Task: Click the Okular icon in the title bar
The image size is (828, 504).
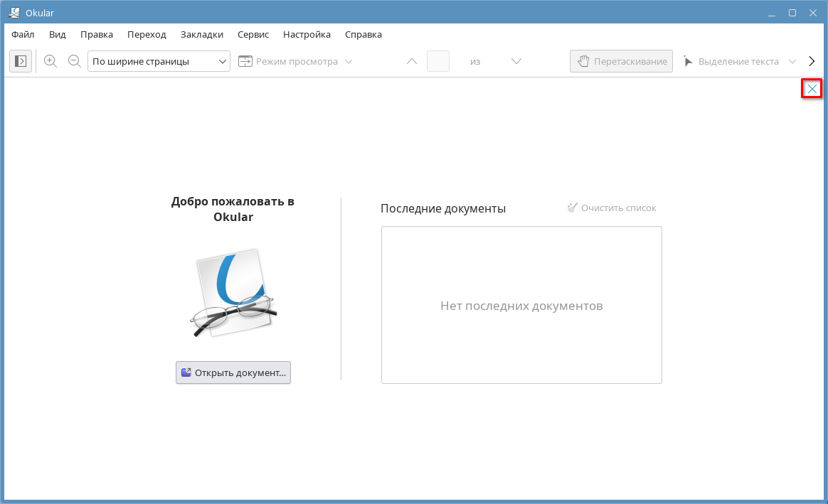Action: pyautogui.click(x=14, y=13)
